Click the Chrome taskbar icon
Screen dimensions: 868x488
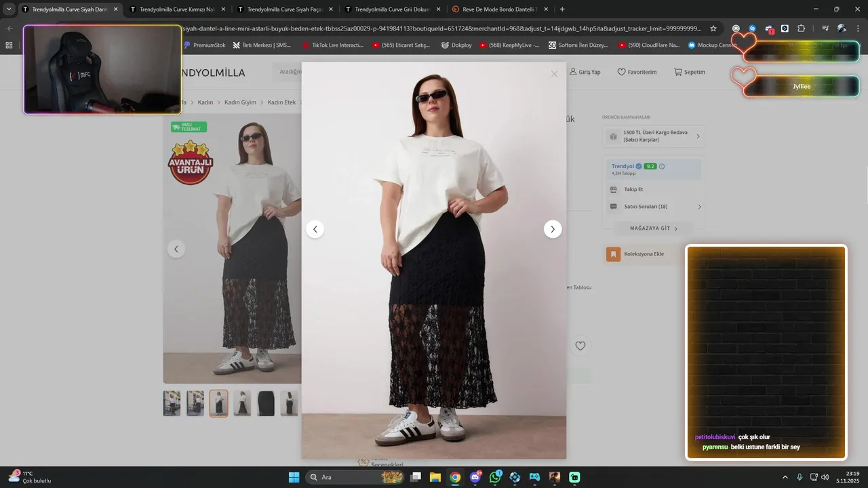[455, 477]
